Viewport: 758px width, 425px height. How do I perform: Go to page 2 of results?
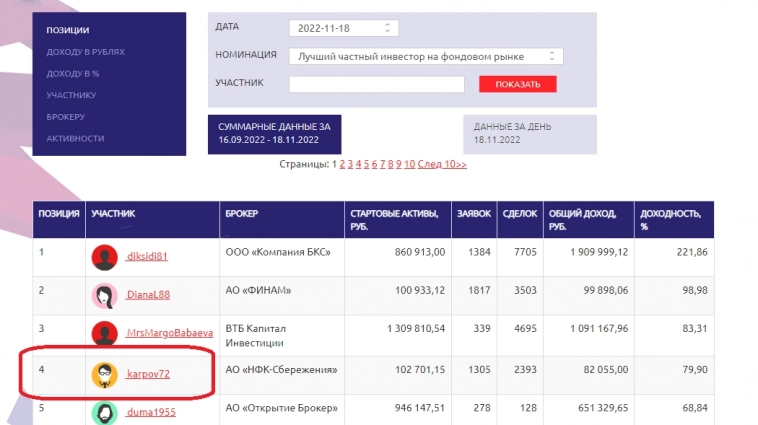342,164
